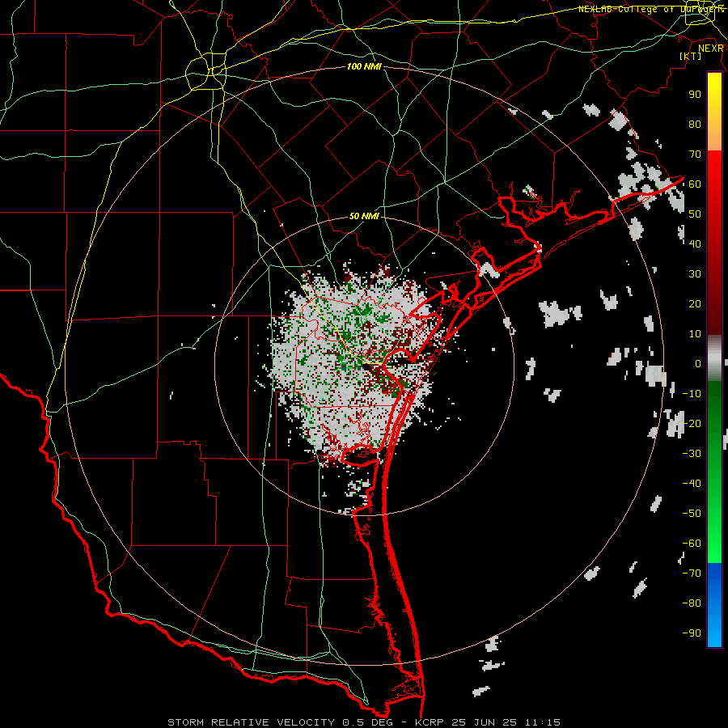Click the positive "80" value on velocity scale

point(695,125)
